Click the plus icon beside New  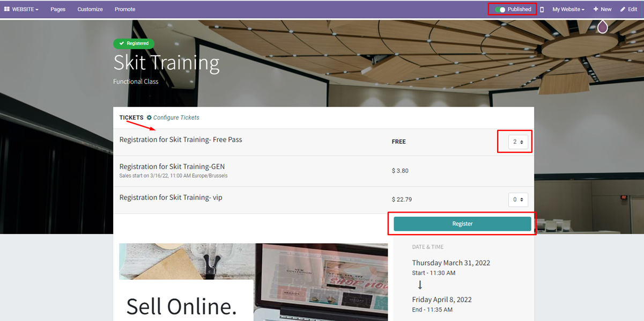(596, 9)
